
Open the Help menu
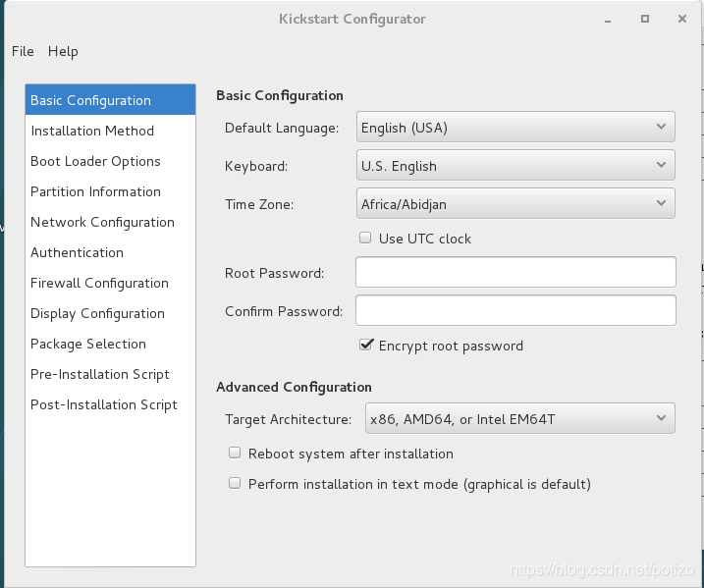pos(63,51)
